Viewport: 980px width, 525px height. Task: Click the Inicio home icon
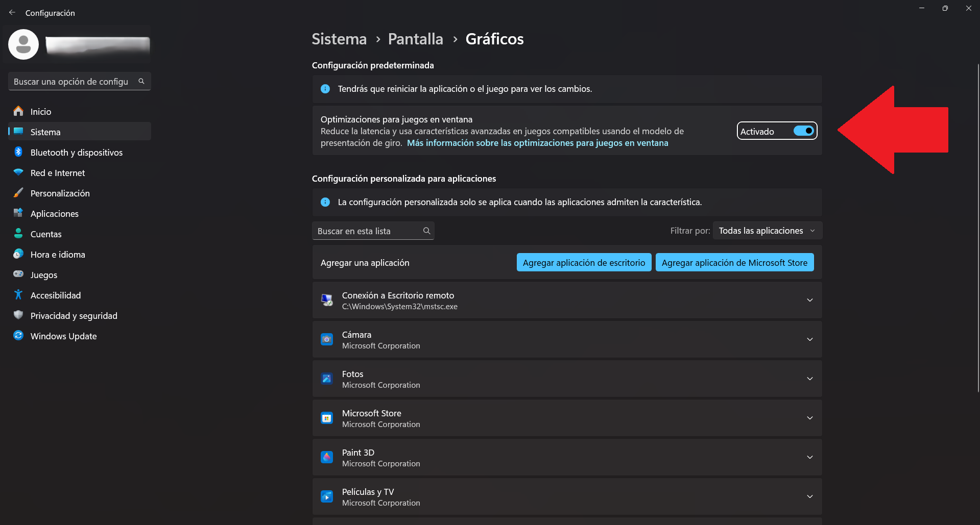pos(18,111)
